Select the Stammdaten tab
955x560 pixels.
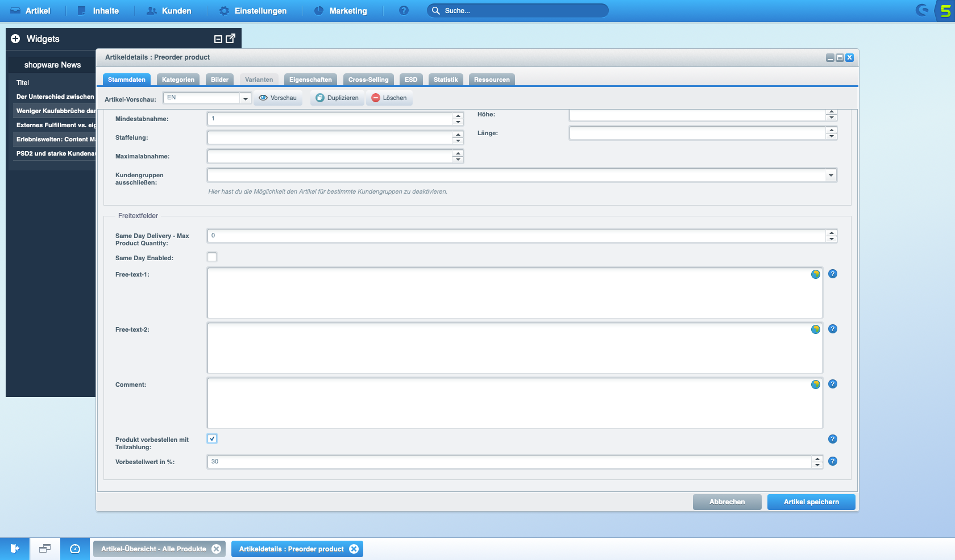click(127, 80)
